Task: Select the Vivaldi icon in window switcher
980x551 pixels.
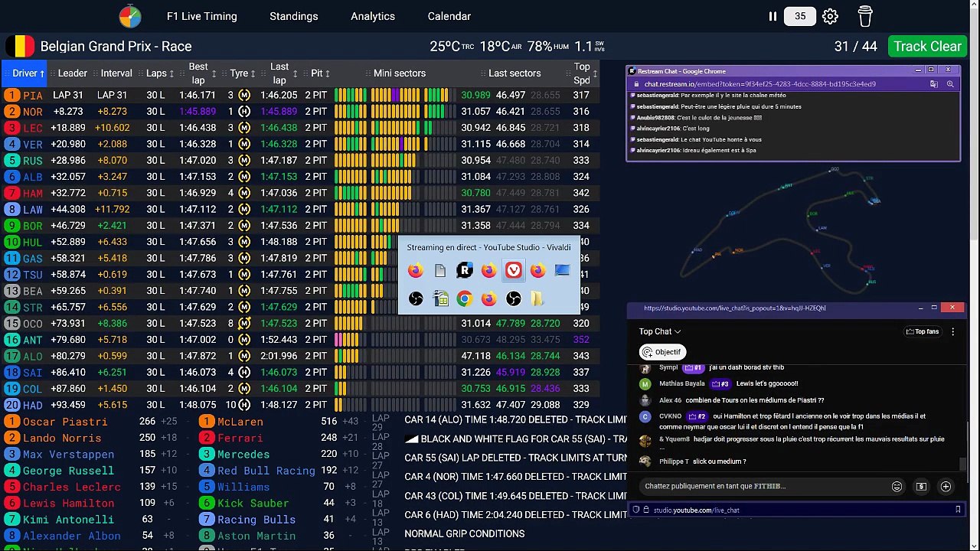Action: pyautogui.click(x=513, y=270)
